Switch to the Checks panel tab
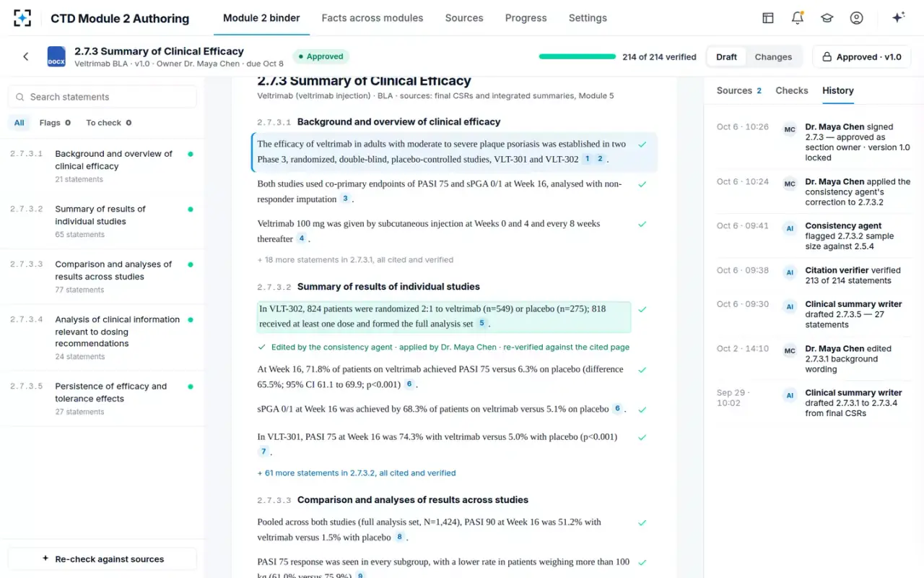The image size is (924, 578). click(792, 90)
